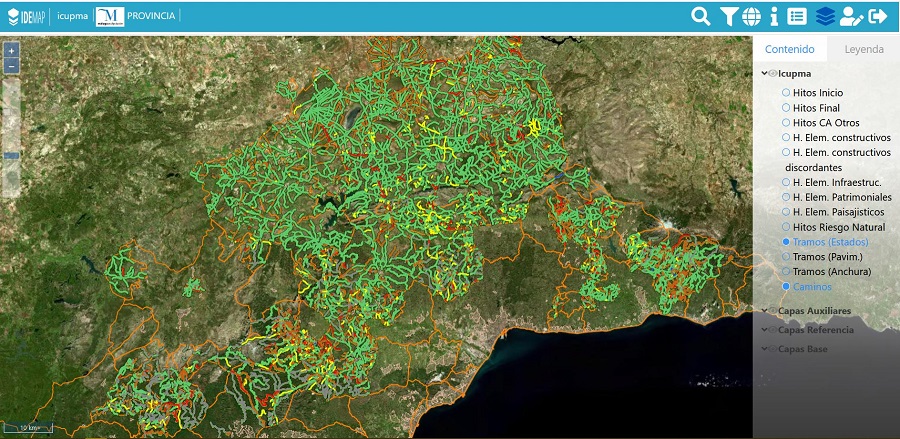The height and width of the screenshot is (439, 900).
Task: Click the globe icon in top toolbar
Action: coord(751,17)
